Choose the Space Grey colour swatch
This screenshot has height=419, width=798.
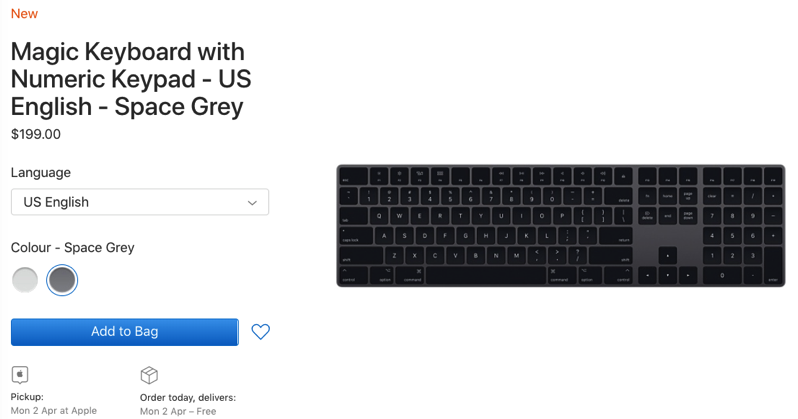pos(61,280)
